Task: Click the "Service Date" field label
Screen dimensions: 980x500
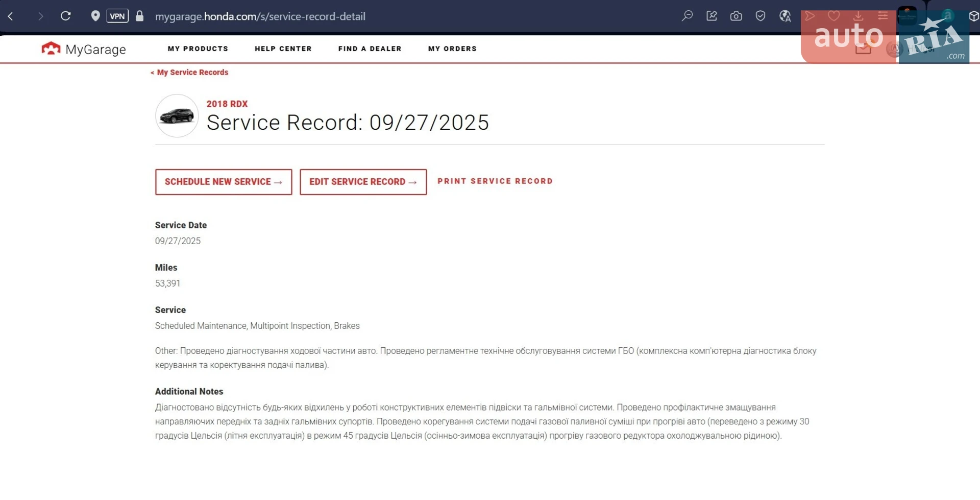Action: pyautogui.click(x=181, y=225)
